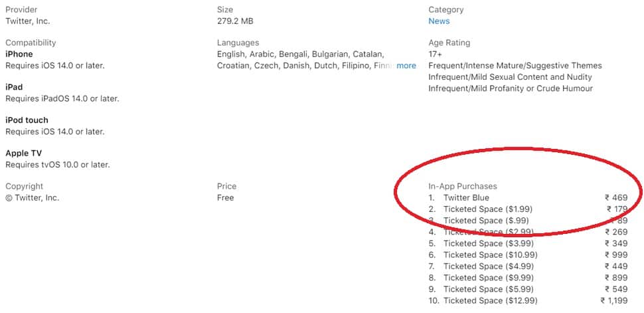Select Ticketed Space ($4.99) entry

[x=528, y=266]
